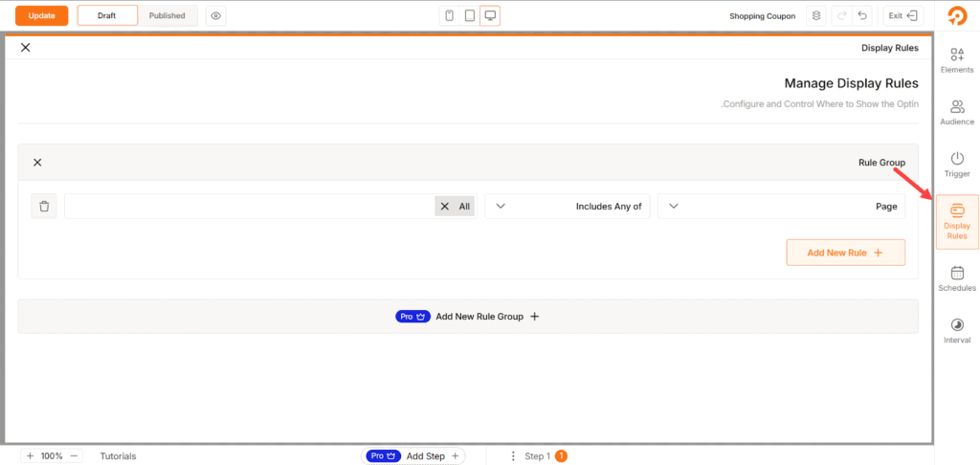This screenshot has height=465, width=980.
Task: Select mobile device preview
Action: tap(449, 15)
